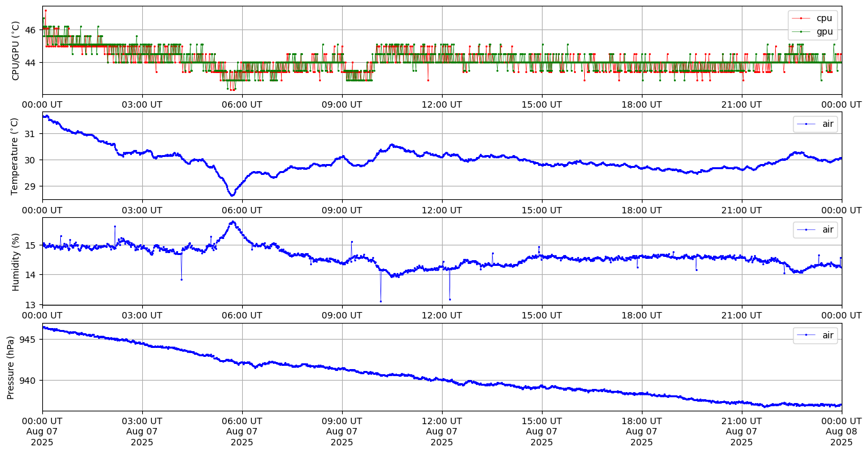Screen dimensions: 868x453
Task: Click "03:00 UT Aug 07 2025" Pressure tick
Action: 142,432
